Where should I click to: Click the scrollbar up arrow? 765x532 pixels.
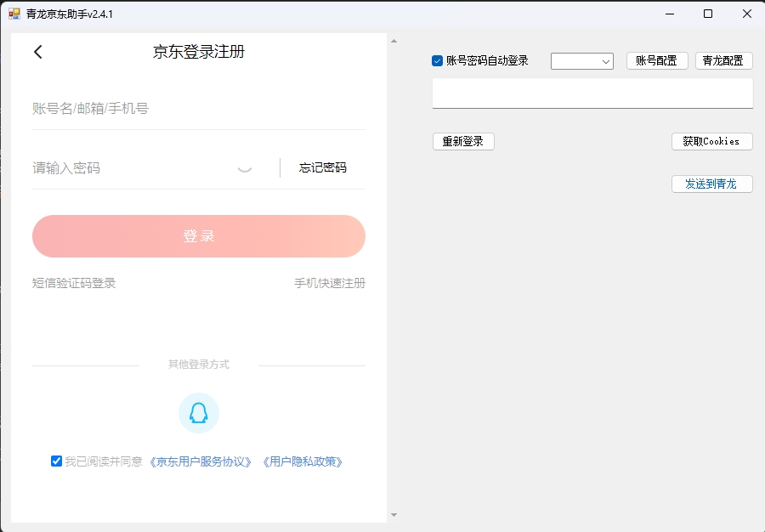pyautogui.click(x=394, y=41)
